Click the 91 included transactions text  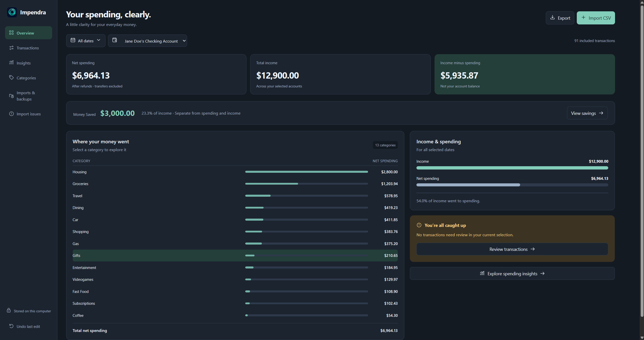click(594, 41)
